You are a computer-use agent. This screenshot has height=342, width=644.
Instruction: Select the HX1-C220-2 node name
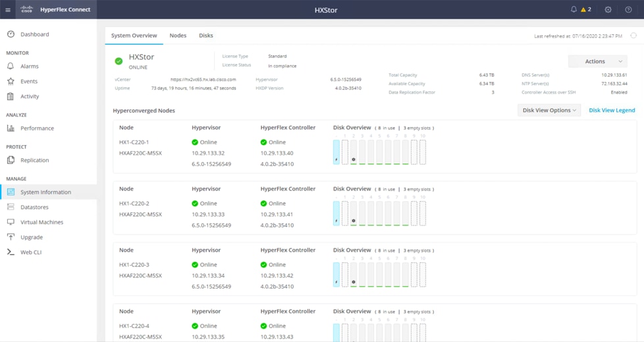pyautogui.click(x=134, y=204)
